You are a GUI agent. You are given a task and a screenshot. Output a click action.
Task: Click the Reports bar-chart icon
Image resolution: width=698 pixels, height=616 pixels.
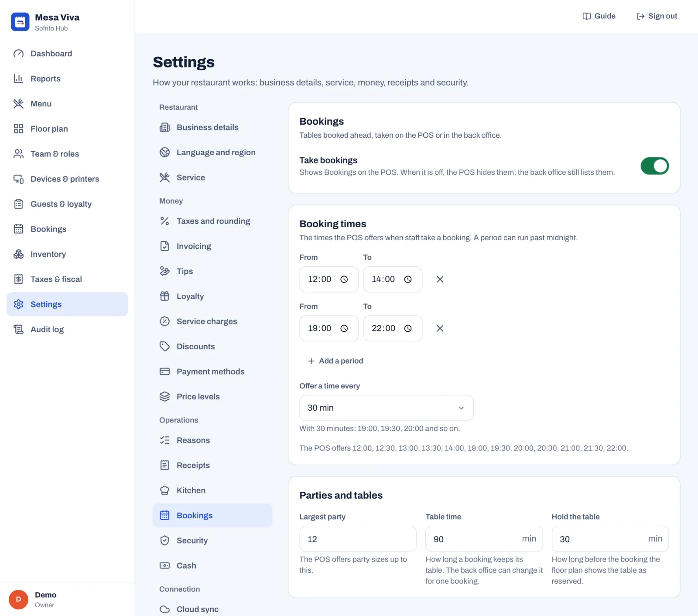point(18,78)
